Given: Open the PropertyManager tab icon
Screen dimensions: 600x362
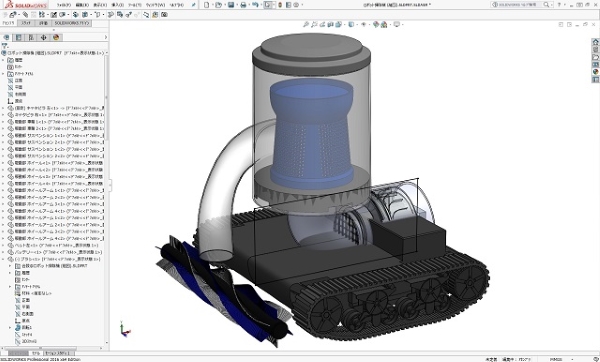Looking at the screenshot, I should coord(18,38).
